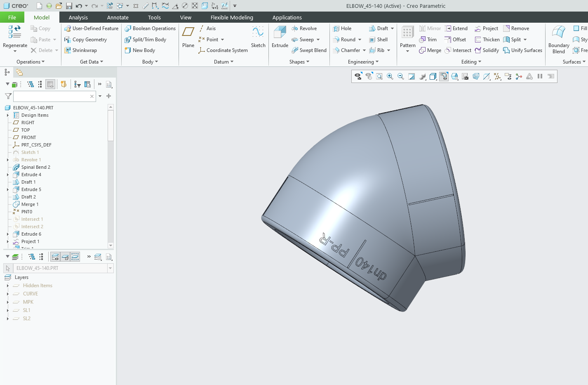Toggle datum point display filter
Screen dimensions: 588x385
497,76
